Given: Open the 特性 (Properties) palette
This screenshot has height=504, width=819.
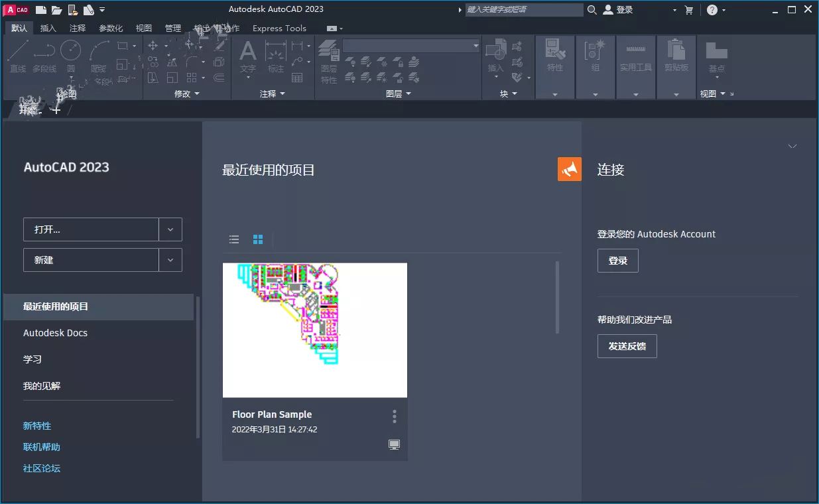Looking at the screenshot, I should pos(554,56).
